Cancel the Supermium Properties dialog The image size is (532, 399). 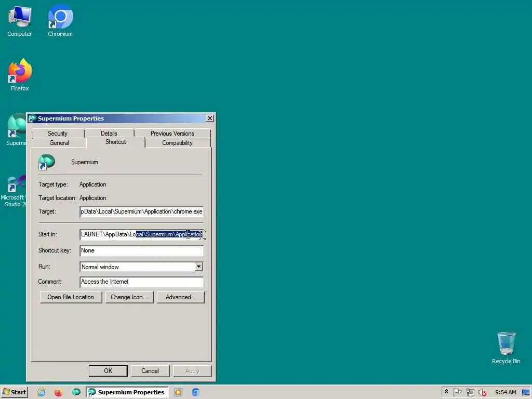coord(150,371)
